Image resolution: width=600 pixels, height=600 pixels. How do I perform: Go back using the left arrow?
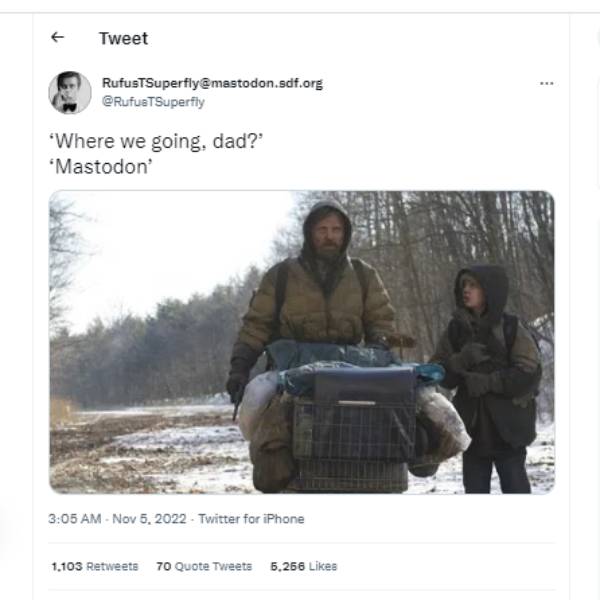[x=57, y=38]
